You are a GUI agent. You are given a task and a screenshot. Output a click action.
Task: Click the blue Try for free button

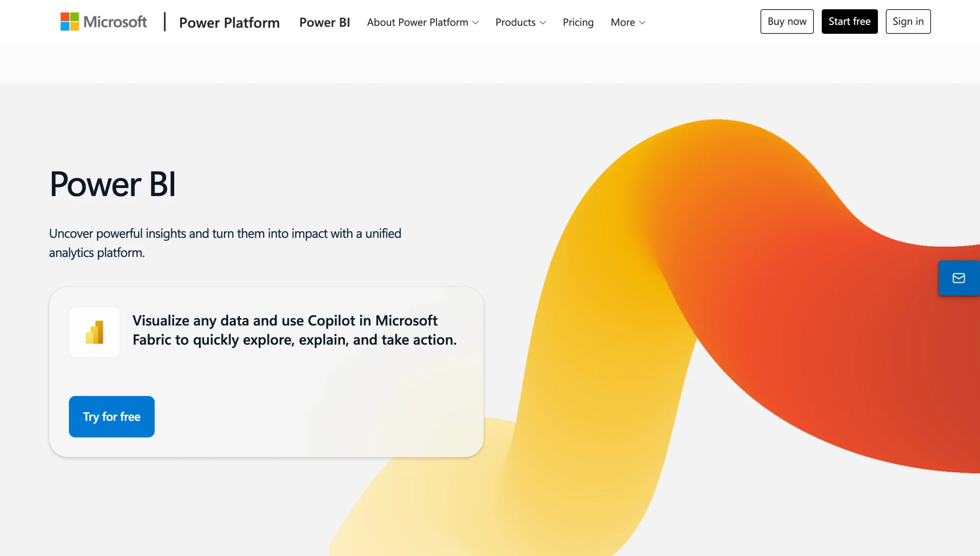tap(112, 416)
